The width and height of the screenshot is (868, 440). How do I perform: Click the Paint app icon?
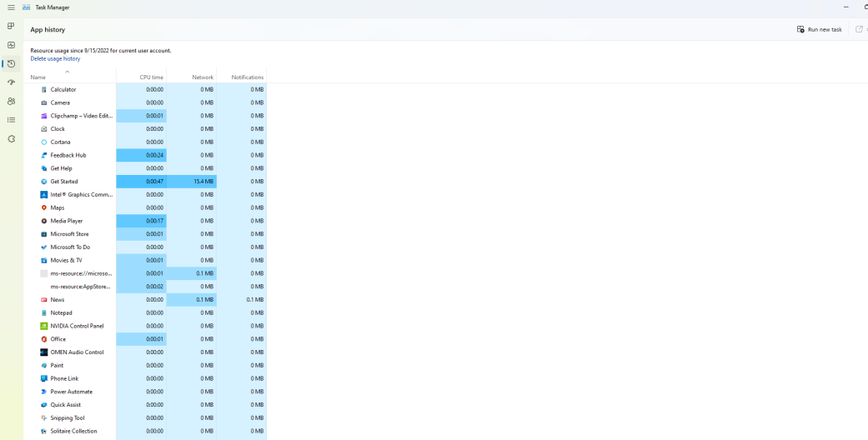(x=44, y=366)
